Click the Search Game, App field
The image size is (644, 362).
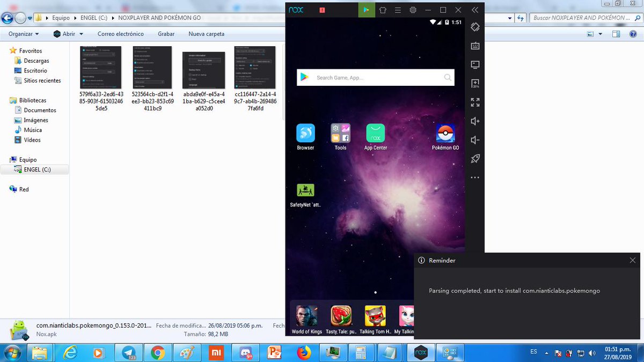click(x=376, y=77)
